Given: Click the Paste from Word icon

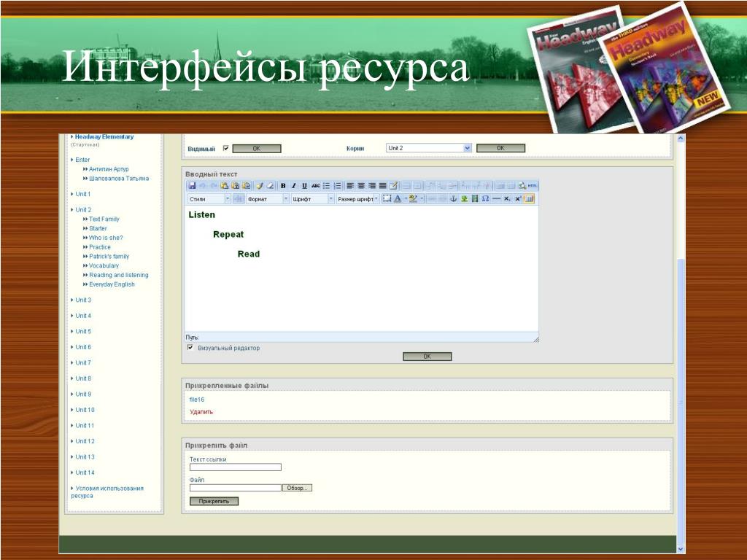Looking at the screenshot, I should point(246,186).
